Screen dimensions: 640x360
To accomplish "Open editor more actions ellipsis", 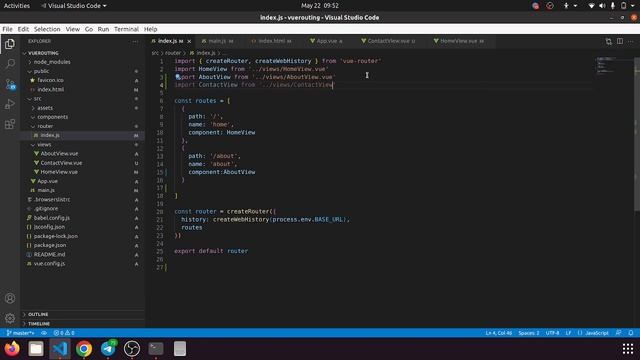I will coord(631,41).
